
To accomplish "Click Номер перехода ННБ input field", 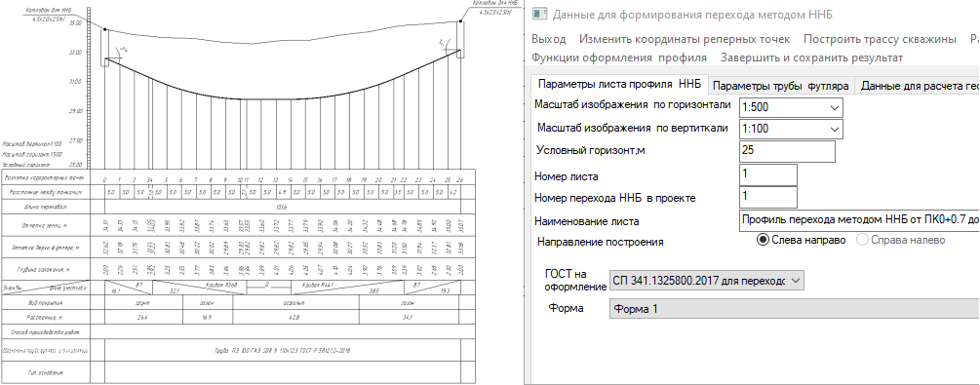I will pos(768,198).
